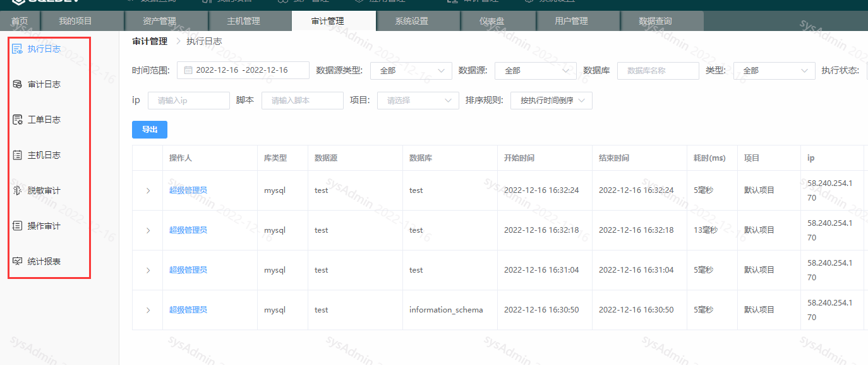Click the 脚本 input field

[303, 100]
